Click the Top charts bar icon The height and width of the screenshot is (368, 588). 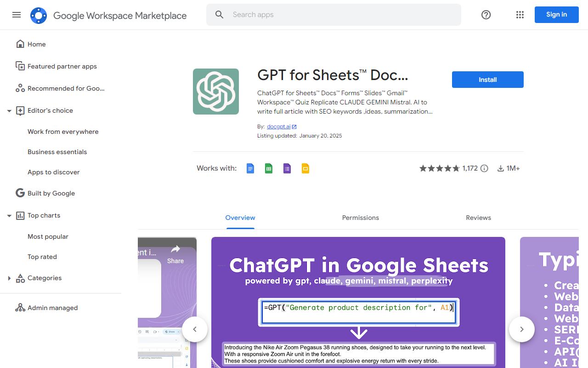pos(20,215)
